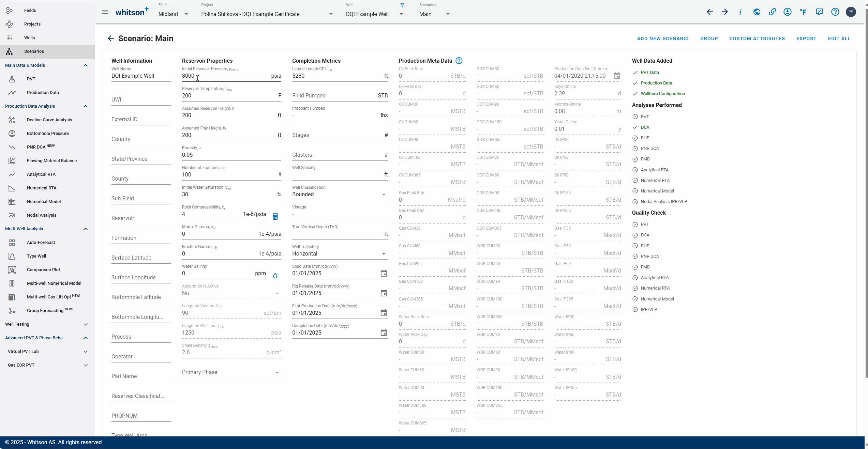This screenshot has width=868, height=449.
Task: Open Primary Phase dropdown
Action: click(x=231, y=372)
